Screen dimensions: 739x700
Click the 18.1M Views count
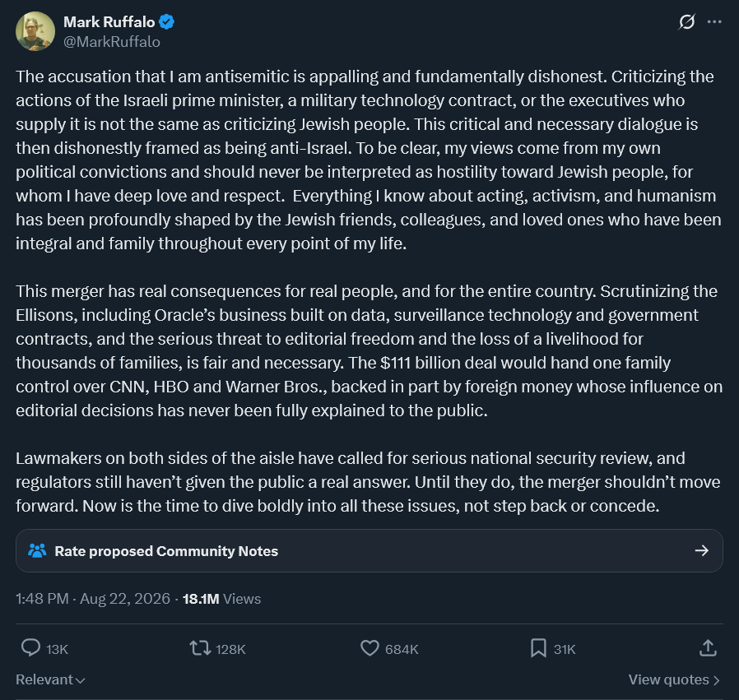[x=221, y=599]
